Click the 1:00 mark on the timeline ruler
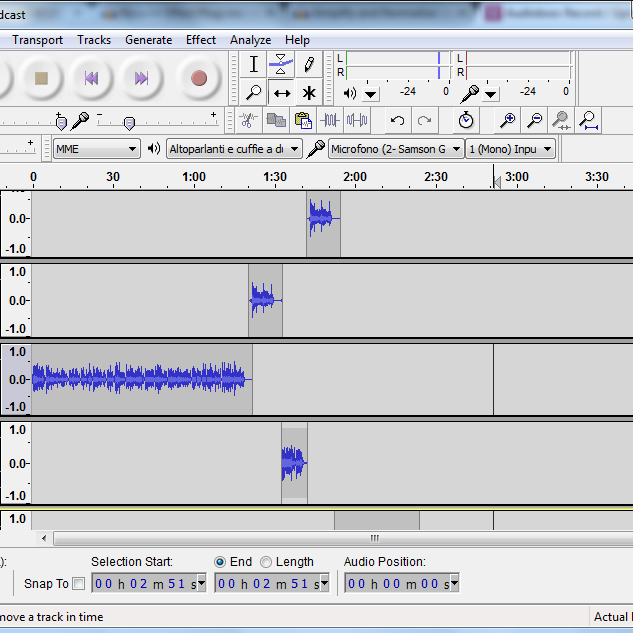633x633 pixels. [194, 176]
